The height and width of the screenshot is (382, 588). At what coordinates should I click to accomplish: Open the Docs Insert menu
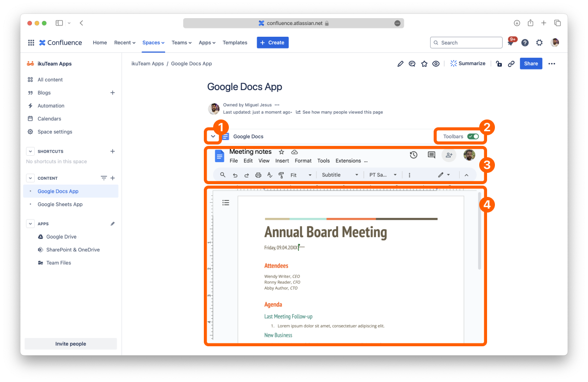(282, 161)
